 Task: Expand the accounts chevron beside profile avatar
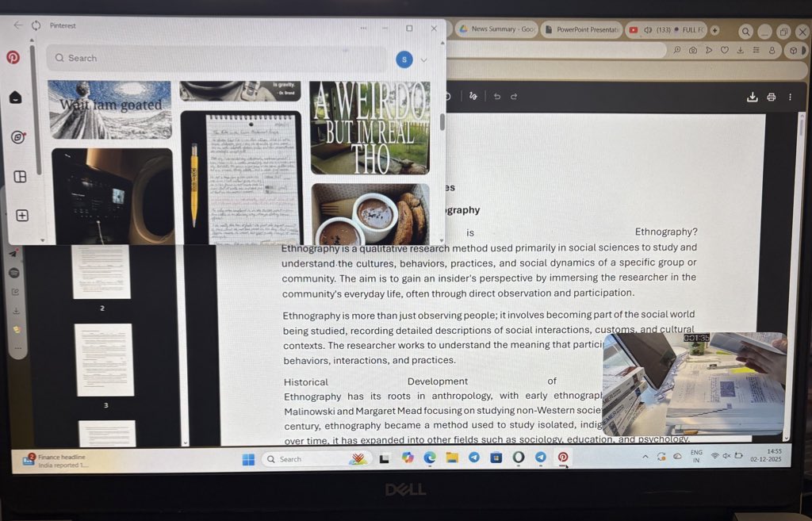[x=423, y=60]
